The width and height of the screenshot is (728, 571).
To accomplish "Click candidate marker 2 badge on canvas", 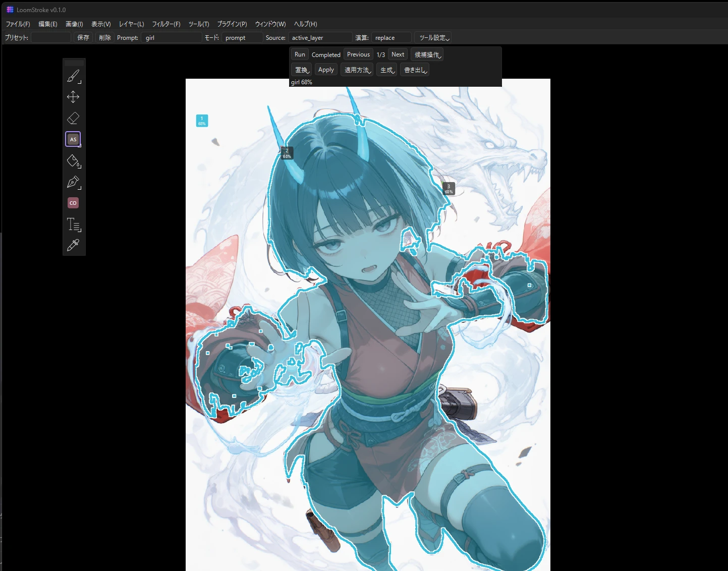I will coord(287,153).
